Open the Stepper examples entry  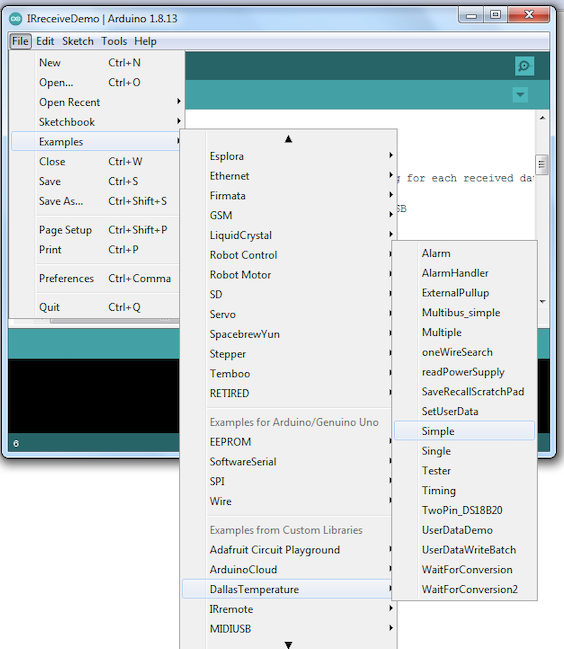pyautogui.click(x=287, y=354)
